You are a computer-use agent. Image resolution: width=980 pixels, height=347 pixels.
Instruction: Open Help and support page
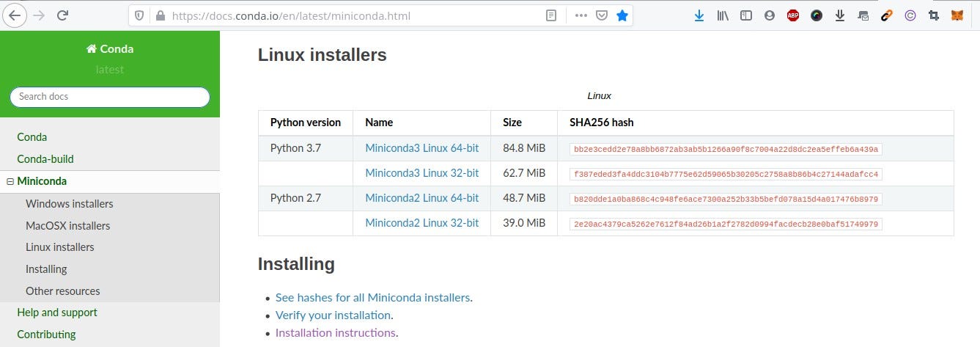[57, 313]
